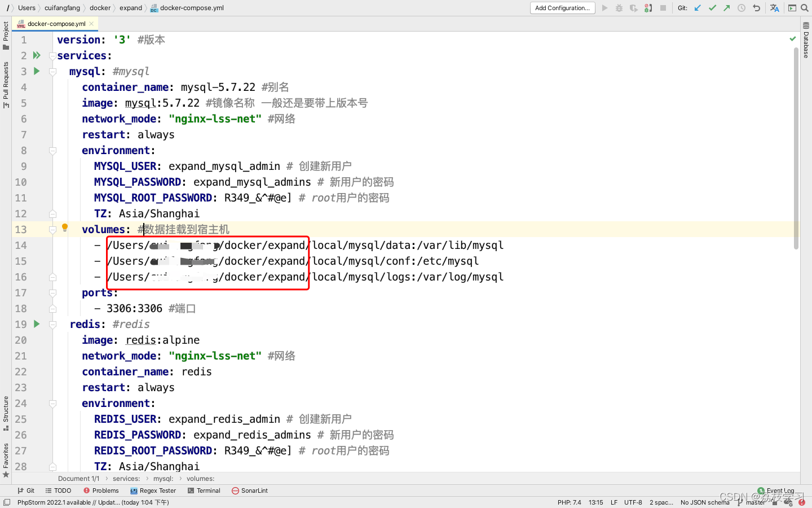The height and width of the screenshot is (508, 812).
Task: Collapse ports fold marker at line 17
Action: coord(52,293)
